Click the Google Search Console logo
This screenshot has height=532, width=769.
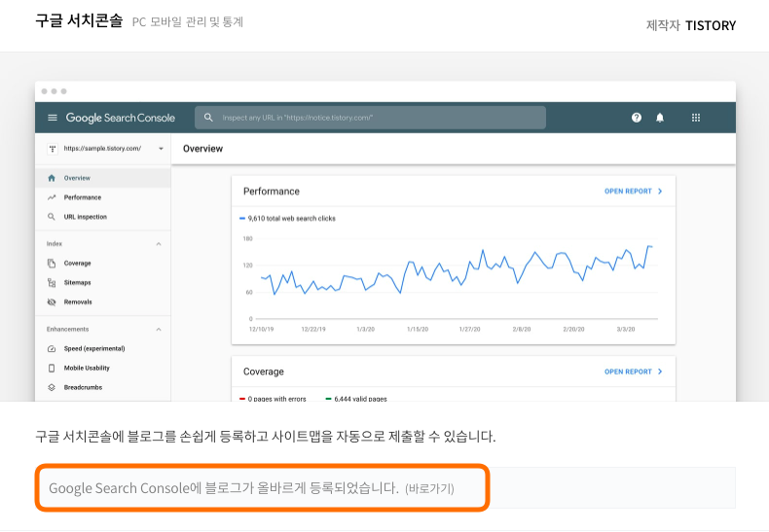coord(120,118)
